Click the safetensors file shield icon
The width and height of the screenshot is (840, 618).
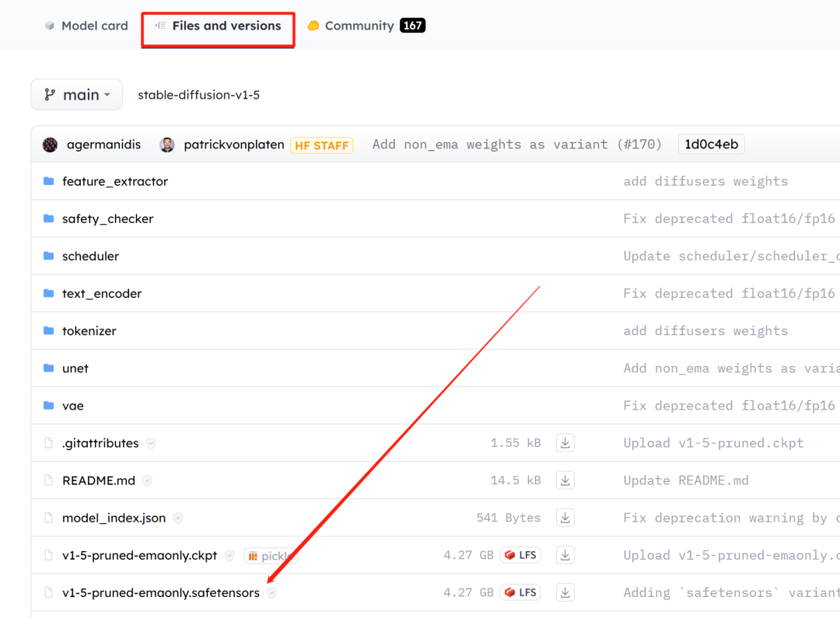272,593
